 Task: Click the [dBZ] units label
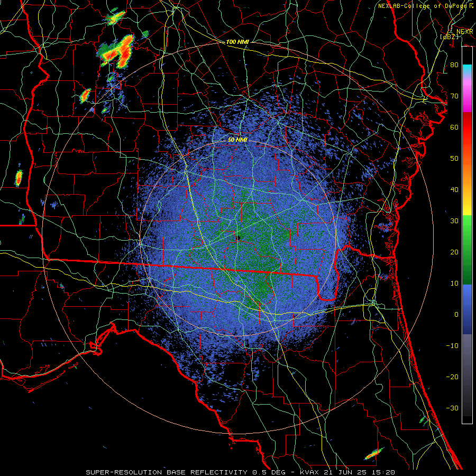(x=449, y=36)
